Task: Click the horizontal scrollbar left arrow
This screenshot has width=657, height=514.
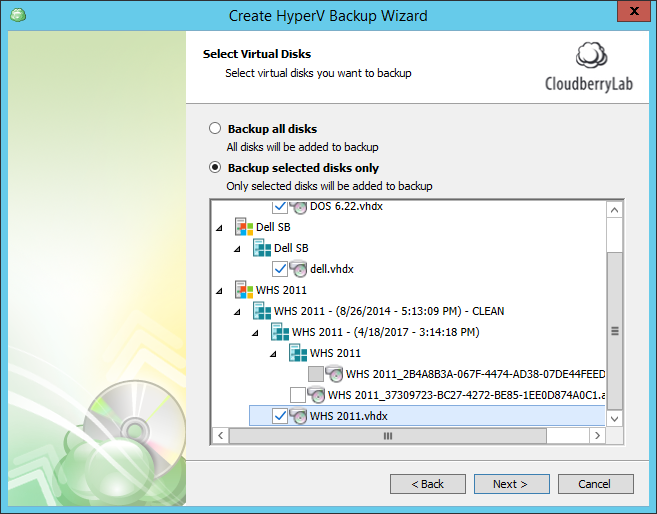Action: 220,436
